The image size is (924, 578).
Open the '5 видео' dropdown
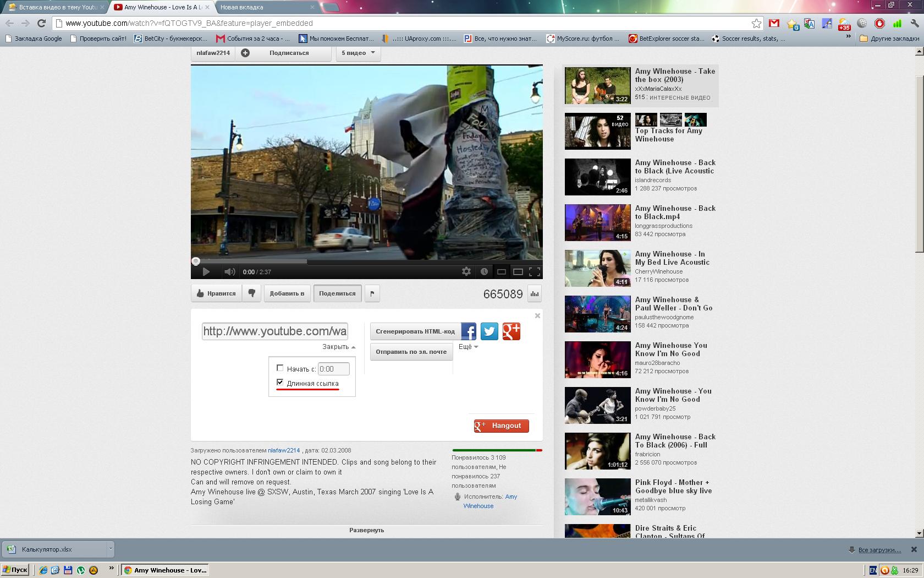pyautogui.click(x=358, y=53)
